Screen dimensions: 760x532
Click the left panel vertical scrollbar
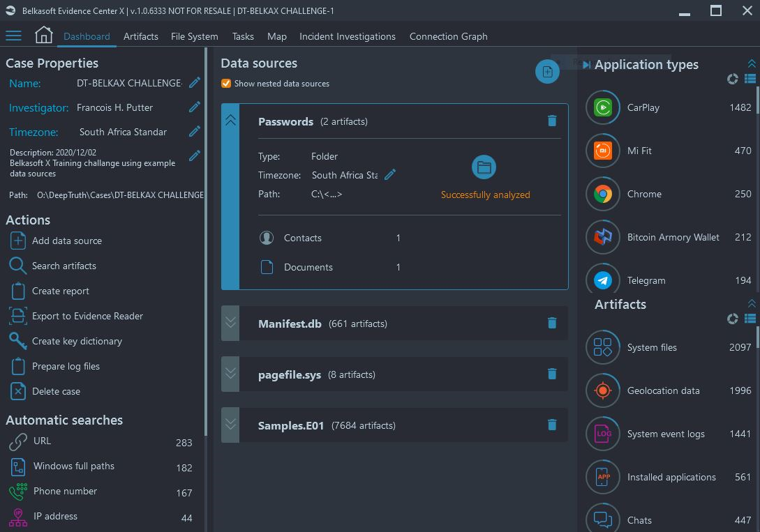coord(206,242)
